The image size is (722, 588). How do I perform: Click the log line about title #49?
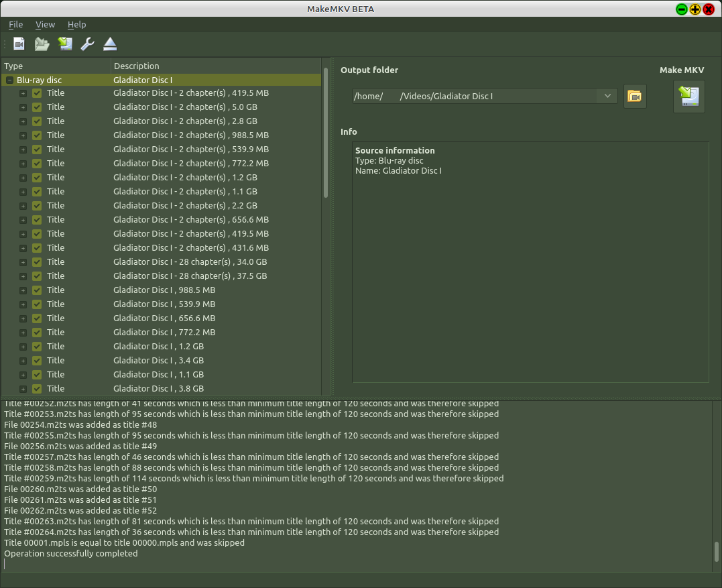[80, 446]
